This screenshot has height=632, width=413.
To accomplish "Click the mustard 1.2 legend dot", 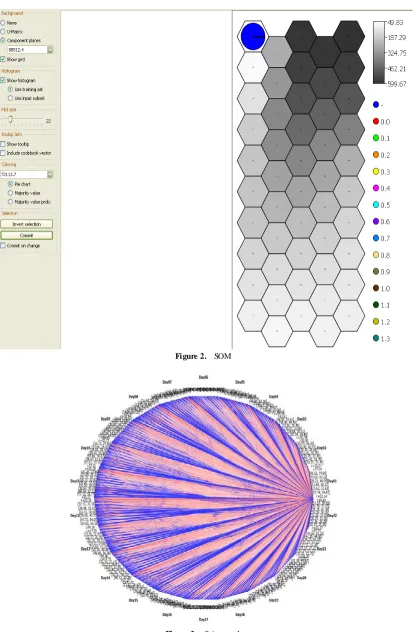I will point(376,321).
